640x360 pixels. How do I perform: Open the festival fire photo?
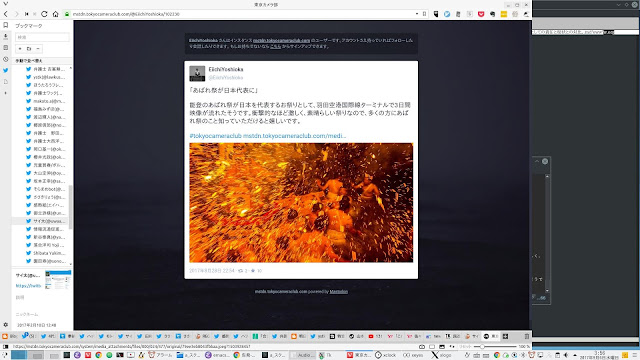click(x=301, y=202)
